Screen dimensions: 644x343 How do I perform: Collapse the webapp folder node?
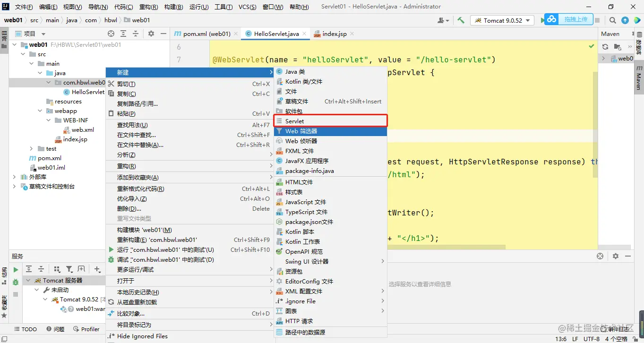tap(40, 111)
